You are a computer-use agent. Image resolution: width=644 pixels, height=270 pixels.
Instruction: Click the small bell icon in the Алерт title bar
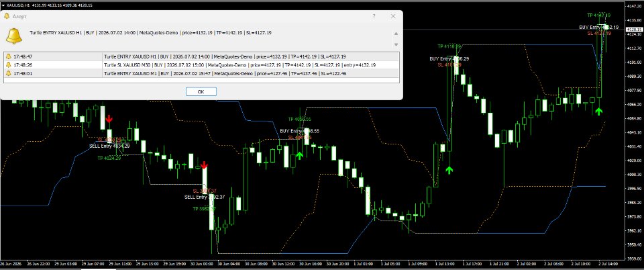coord(6,16)
